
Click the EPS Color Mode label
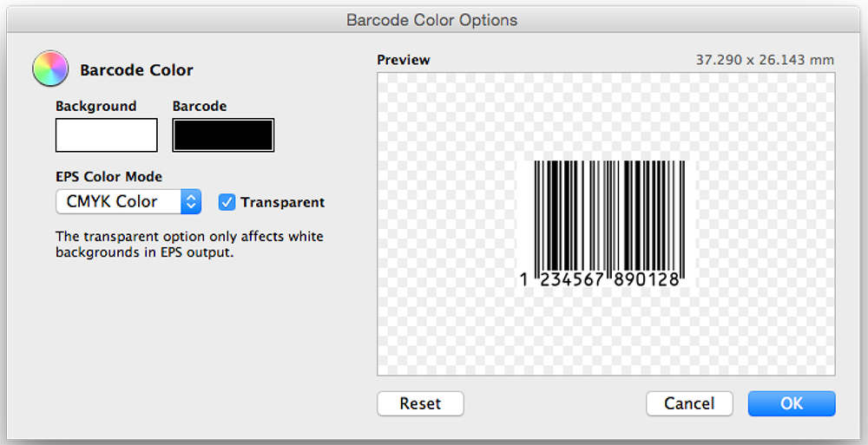[x=108, y=177]
